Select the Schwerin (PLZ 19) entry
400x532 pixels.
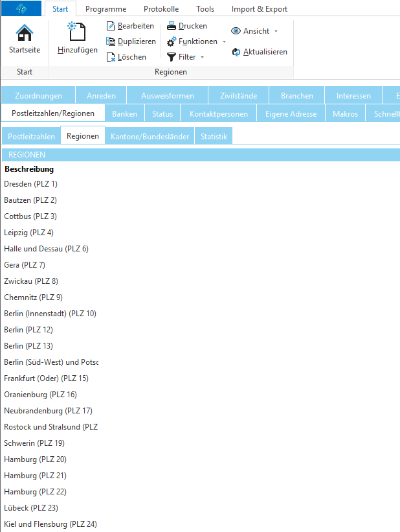click(34, 443)
